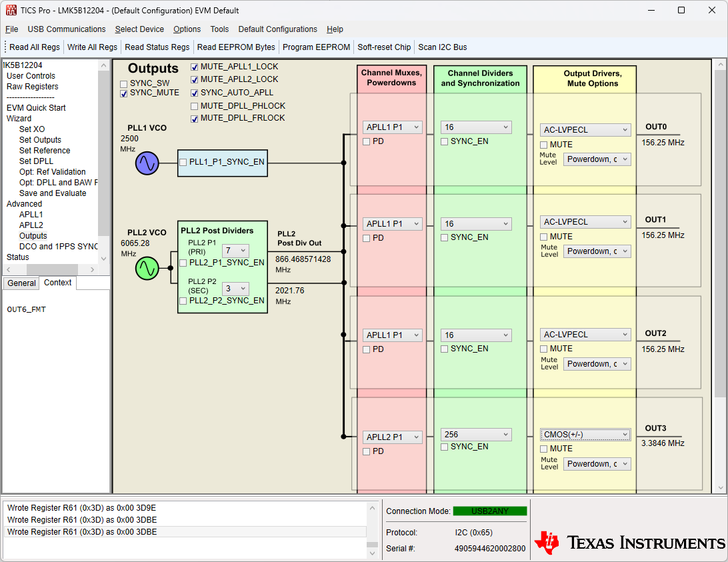Open OUT0 AC-LVPECL driver format dropdown
This screenshot has height=562, width=728.
[x=585, y=130]
